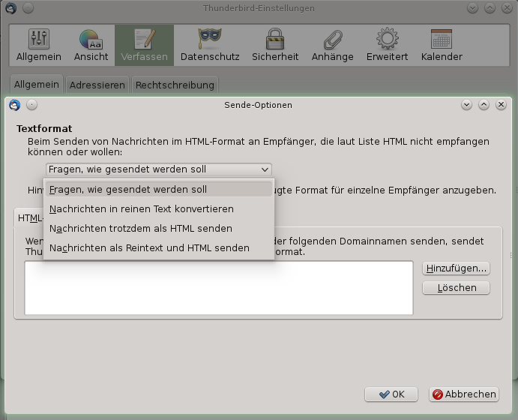Click the Textformat heading

coord(44,128)
